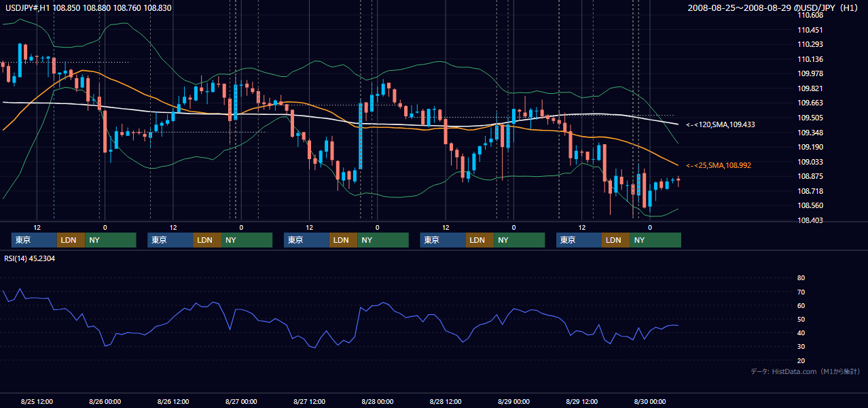Click the RSI(14) 45.2304 indicator label
Screen dimensions: 868x408
[x=30, y=258]
